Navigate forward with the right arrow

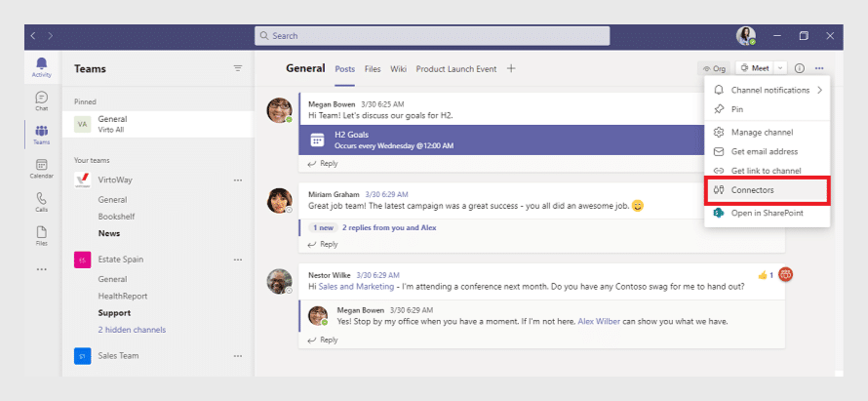coord(51,36)
